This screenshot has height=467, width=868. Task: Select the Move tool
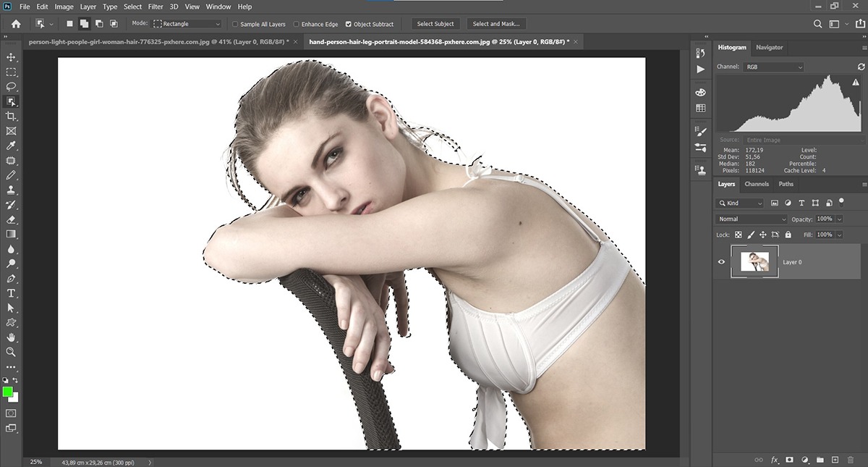(x=11, y=57)
